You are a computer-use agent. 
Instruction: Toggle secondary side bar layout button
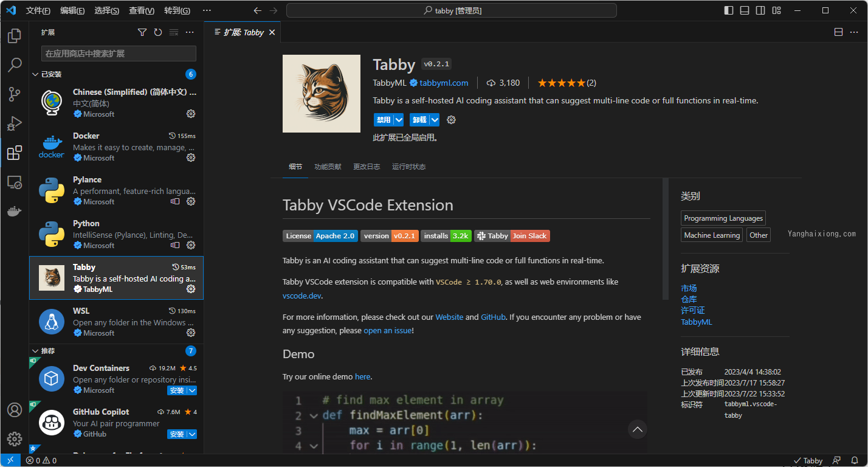pos(760,10)
